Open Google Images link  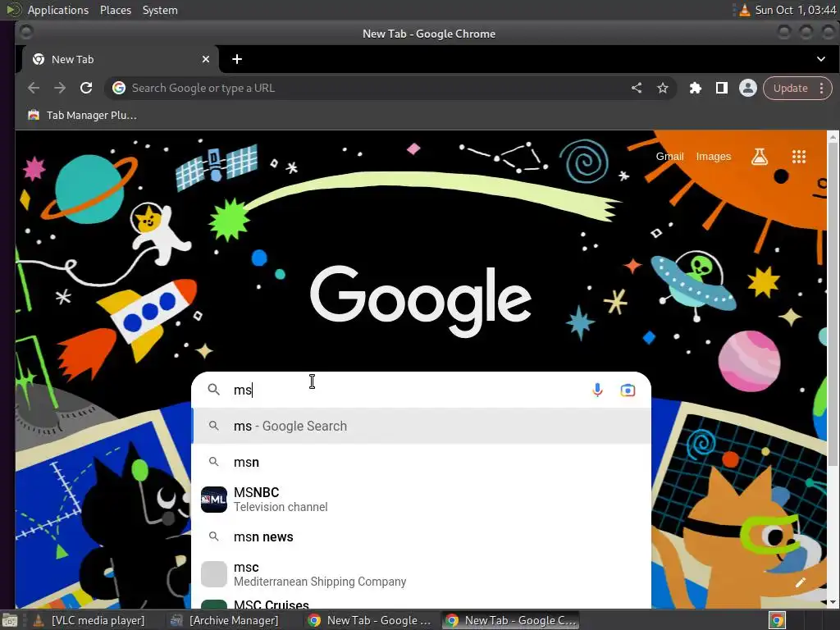(713, 157)
